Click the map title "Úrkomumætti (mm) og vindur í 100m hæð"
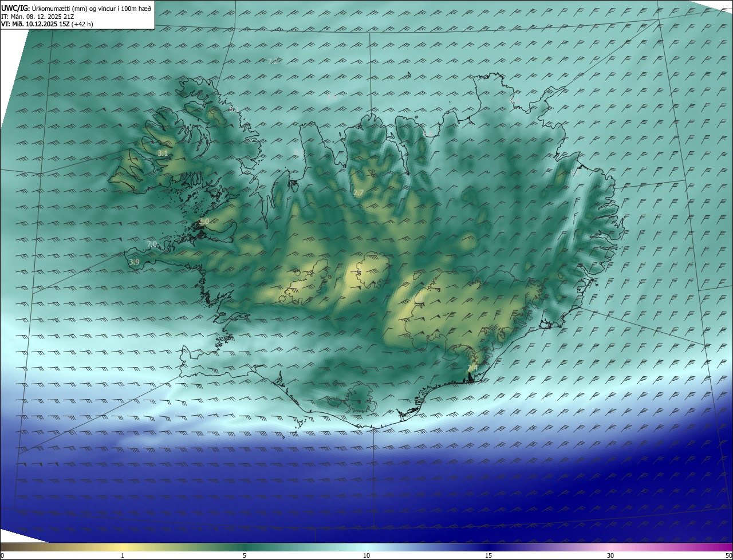733x560 pixels. [91, 8]
